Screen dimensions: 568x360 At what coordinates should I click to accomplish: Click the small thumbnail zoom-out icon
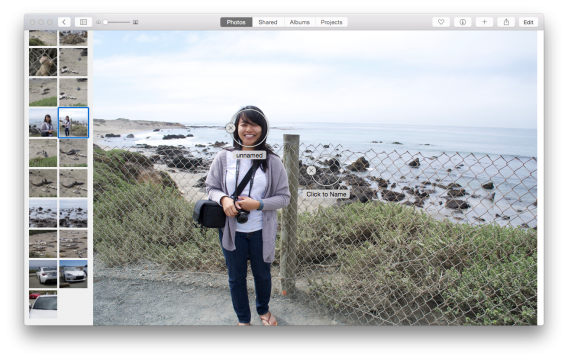coord(98,22)
